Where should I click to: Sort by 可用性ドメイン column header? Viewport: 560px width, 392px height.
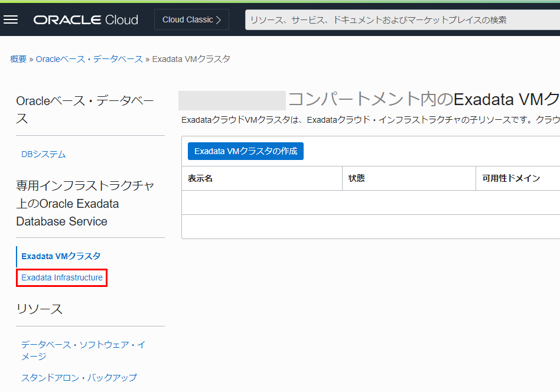coord(511,178)
